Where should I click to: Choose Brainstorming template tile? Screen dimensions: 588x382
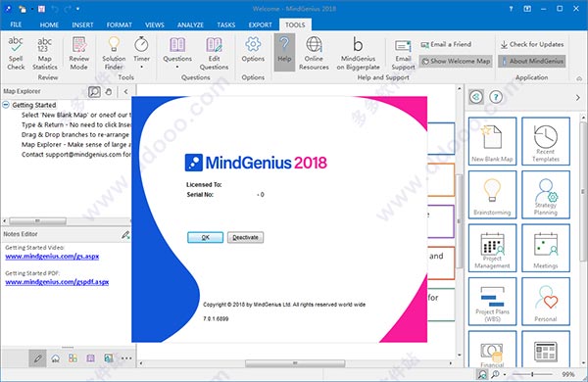[492, 195]
